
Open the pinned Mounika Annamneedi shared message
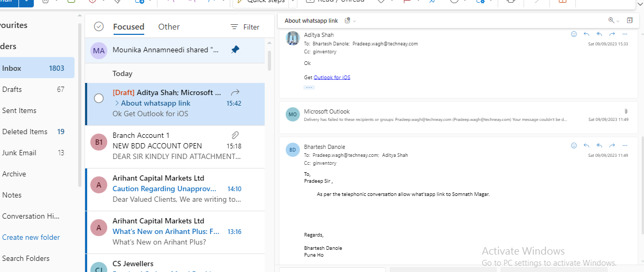[175, 50]
